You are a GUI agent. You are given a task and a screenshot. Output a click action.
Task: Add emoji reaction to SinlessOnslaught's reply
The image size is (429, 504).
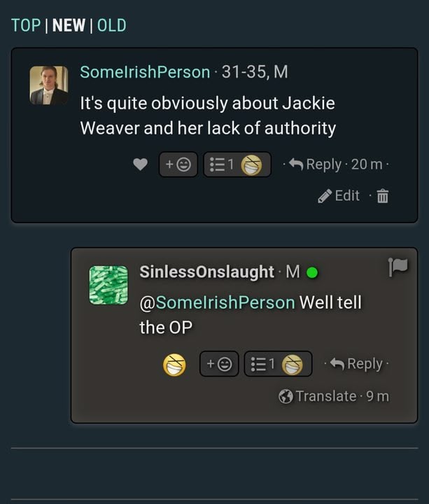[219, 364]
